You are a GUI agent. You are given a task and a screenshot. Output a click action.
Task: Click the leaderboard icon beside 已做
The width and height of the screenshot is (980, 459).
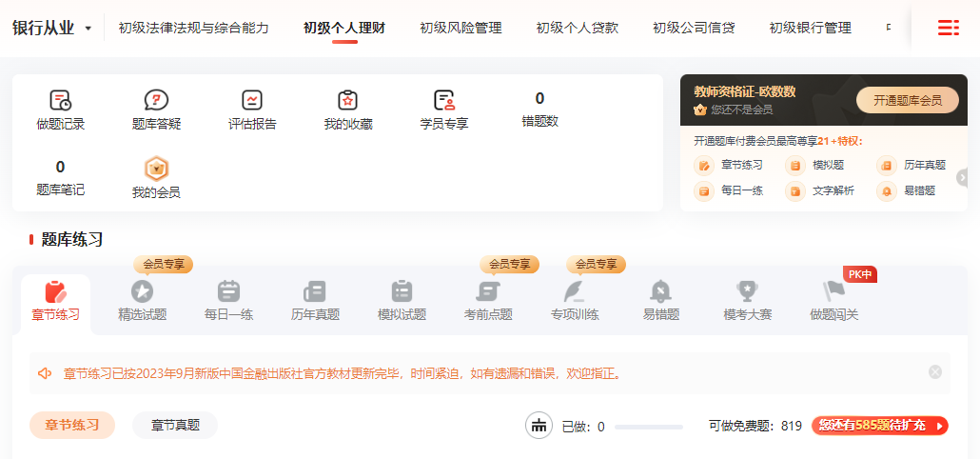[539, 426]
